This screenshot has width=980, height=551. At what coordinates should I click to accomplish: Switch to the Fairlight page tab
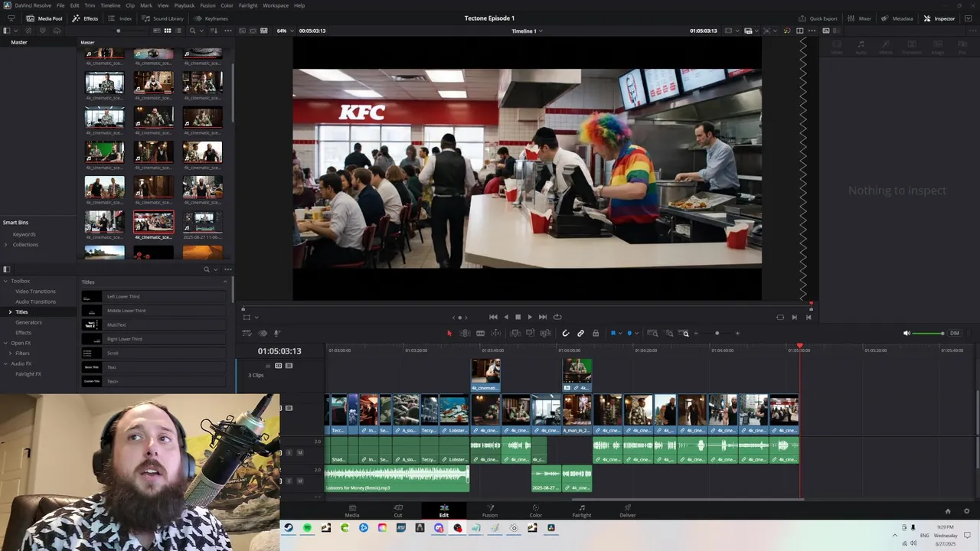tap(582, 510)
